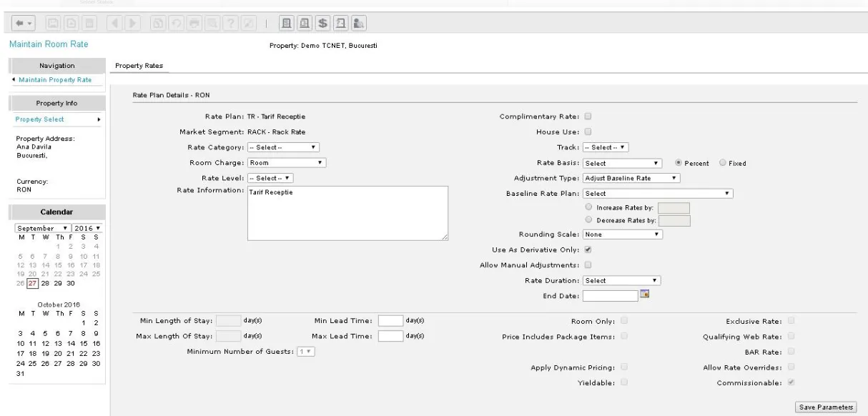868x416 pixels.
Task: Tick the House Use checkbox
Action: point(588,132)
